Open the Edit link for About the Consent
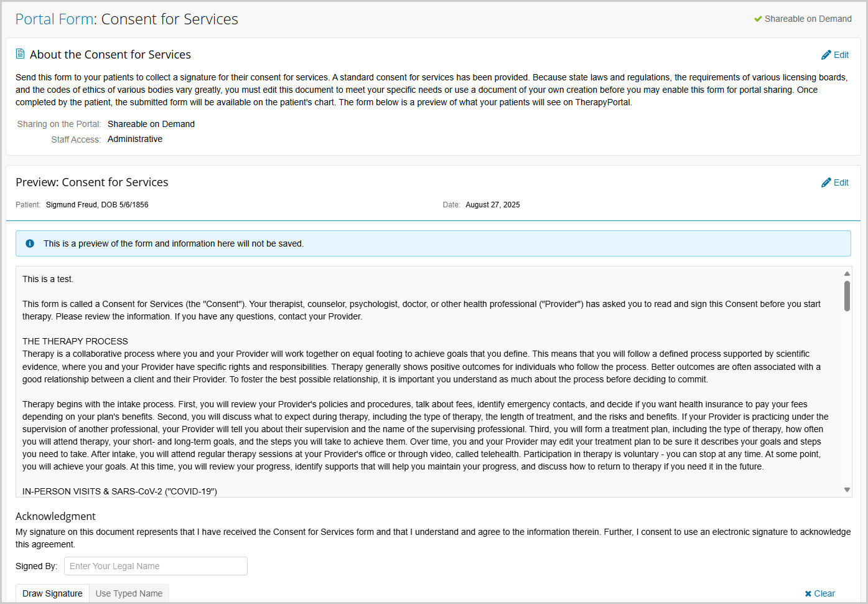Screen dimensions: 868x604 [x=841, y=55]
